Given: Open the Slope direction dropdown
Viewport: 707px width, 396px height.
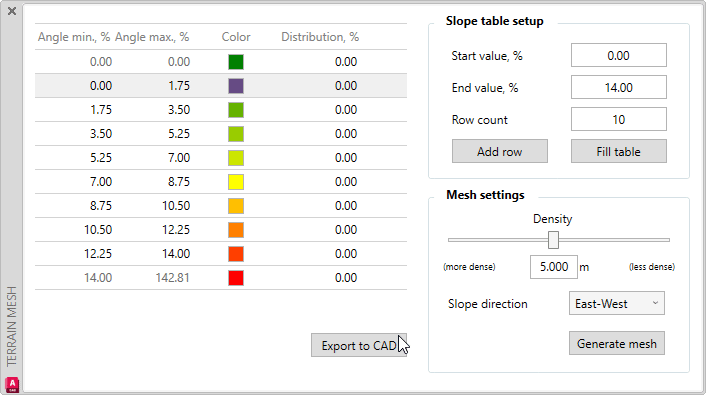Looking at the screenshot, I should 616,304.
